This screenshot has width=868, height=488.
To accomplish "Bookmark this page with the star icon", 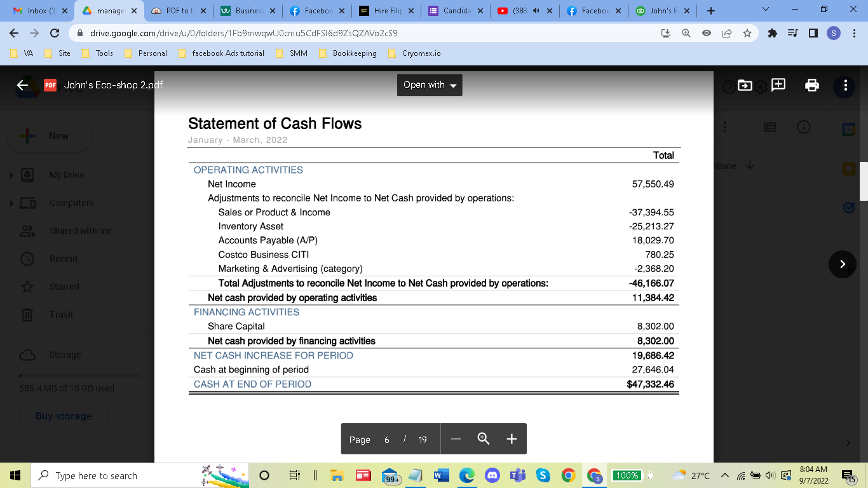I will tap(747, 33).
